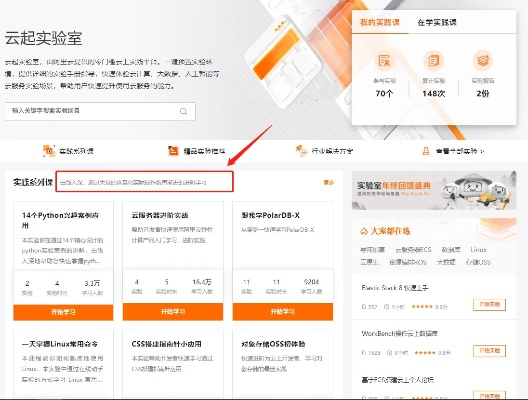
Task: Click the search magnifier icon
Action: coord(183,111)
